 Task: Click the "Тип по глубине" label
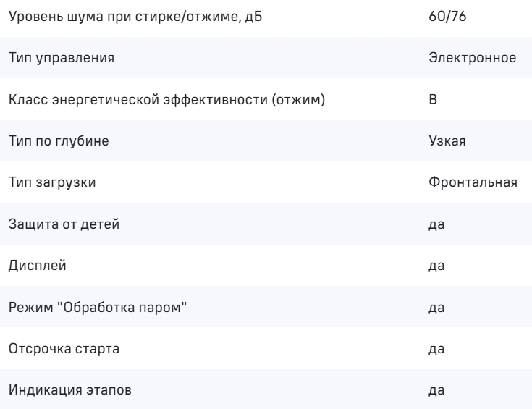(x=59, y=141)
